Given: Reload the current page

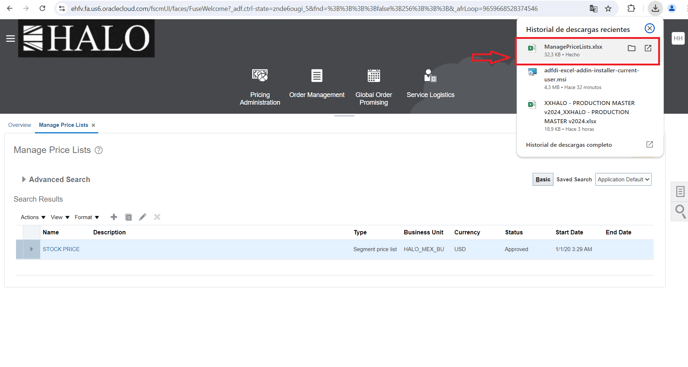Looking at the screenshot, I should click(42, 8).
